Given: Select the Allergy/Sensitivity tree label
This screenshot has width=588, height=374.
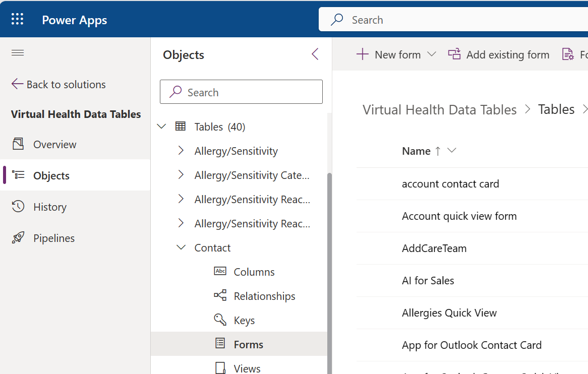Looking at the screenshot, I should pos(236,151).
